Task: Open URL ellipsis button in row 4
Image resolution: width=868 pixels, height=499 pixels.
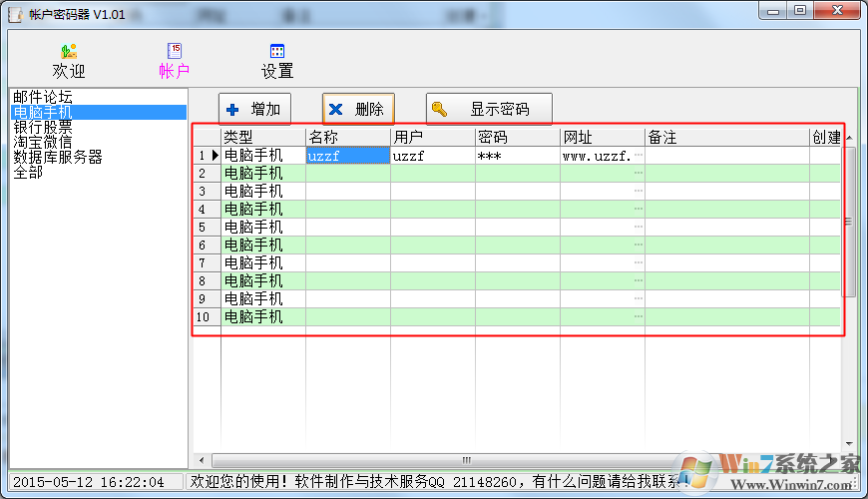Action: click(639, 209)
